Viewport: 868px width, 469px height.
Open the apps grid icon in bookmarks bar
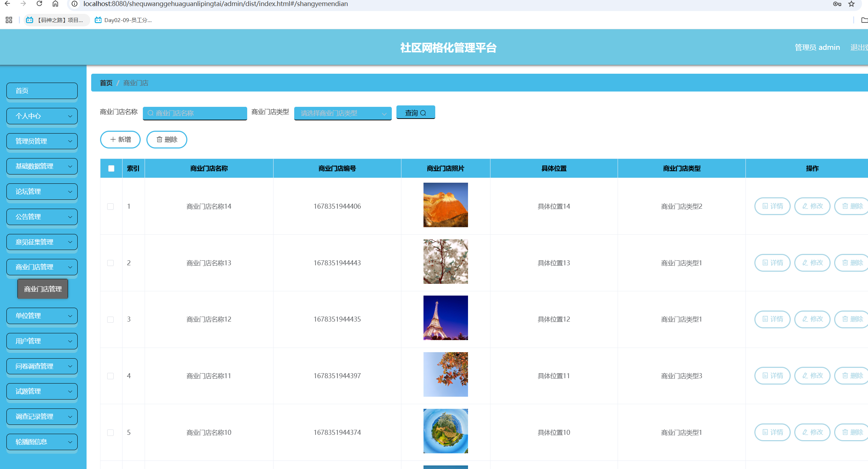(x=9, y=20)
